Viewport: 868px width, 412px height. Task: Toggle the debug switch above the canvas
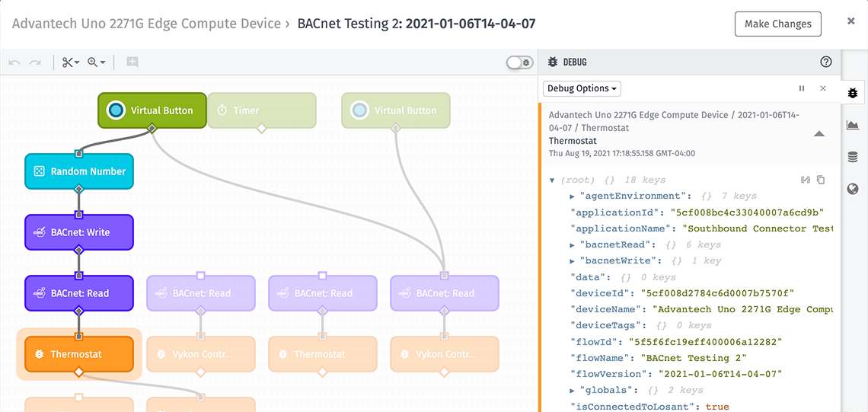point(520,62)
